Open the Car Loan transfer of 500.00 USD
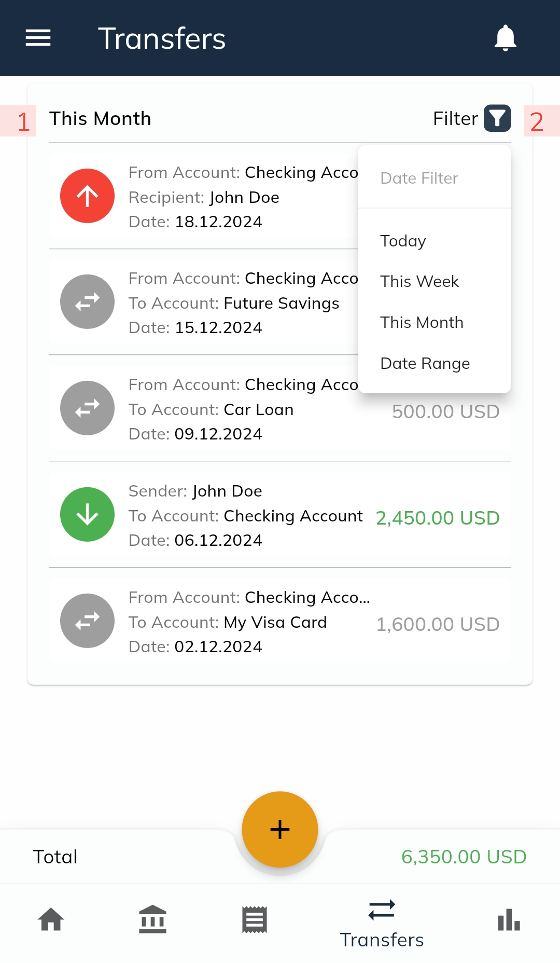 [x=280, y=408]
